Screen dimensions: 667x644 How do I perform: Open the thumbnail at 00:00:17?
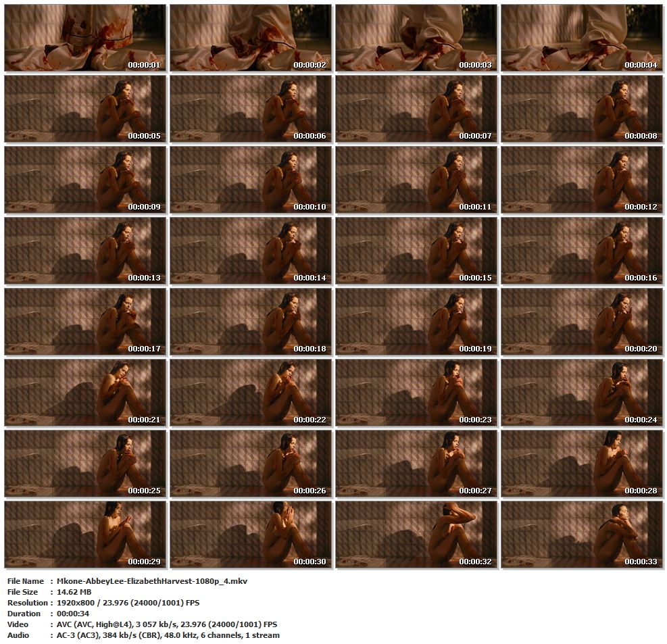85,322
